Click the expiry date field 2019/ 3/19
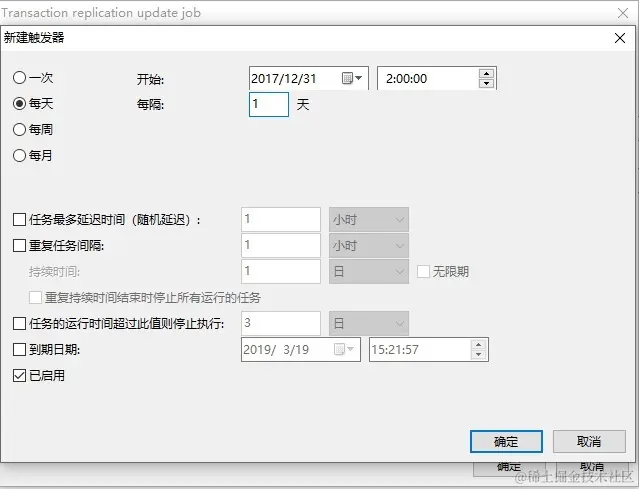This screenshot has height=489, width=639. 301,349
